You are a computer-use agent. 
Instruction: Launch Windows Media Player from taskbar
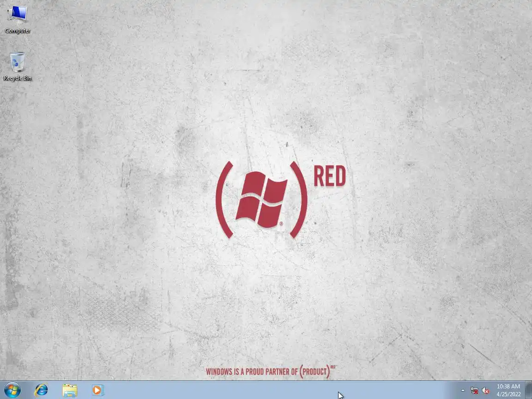(98, 390)
